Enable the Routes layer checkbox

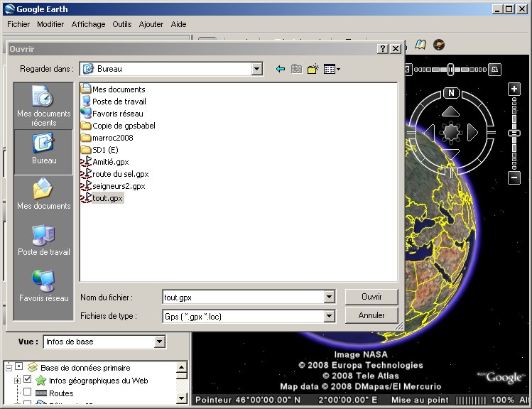point(28,393)
